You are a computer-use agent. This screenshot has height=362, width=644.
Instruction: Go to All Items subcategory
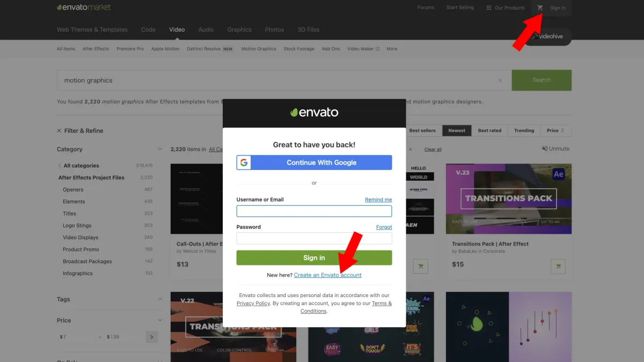[x=66, y=49]
